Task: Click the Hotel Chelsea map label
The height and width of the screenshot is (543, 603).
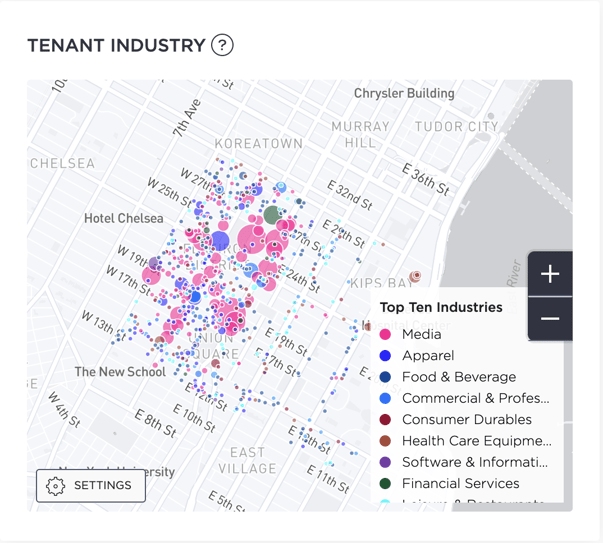Action: 124,218
